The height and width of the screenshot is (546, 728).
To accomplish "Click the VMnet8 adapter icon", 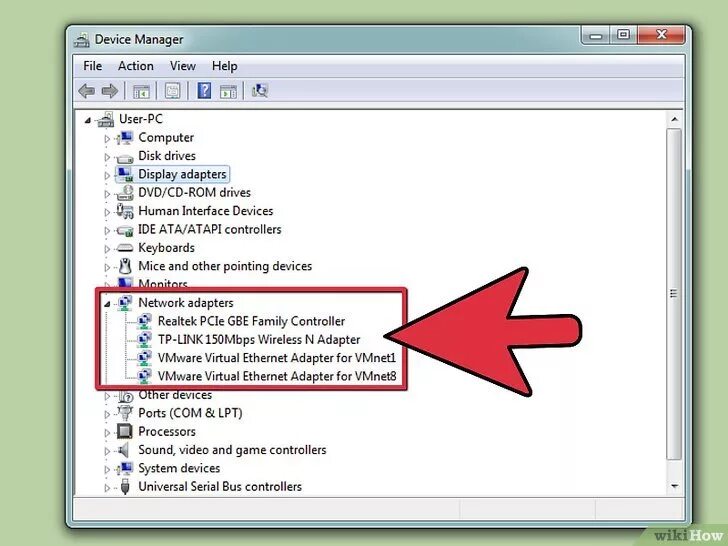I will [x=144, y=376].
